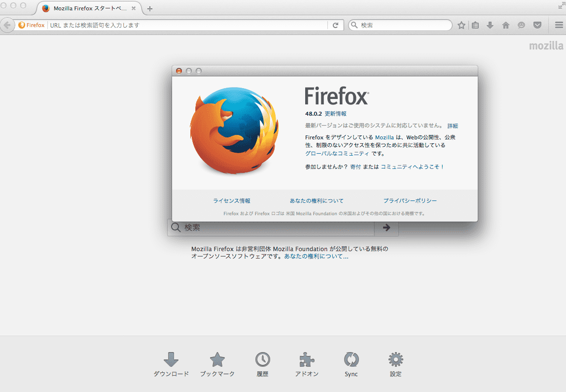Open the 更新情報 link in About dialog

click(x=335, y=114)
